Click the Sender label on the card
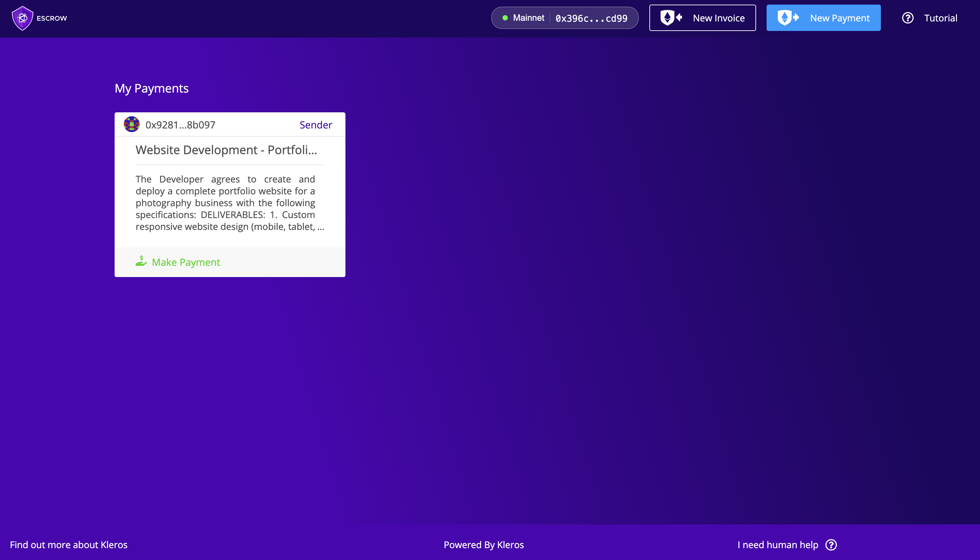980x560 pixels. coord(316,125)
